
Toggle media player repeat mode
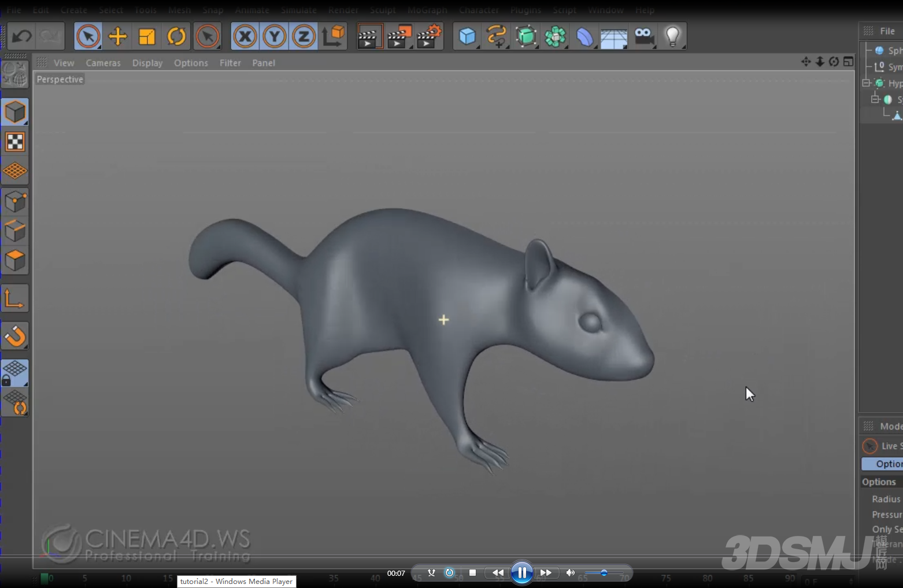pyautogui.click(x=449, y=572)
